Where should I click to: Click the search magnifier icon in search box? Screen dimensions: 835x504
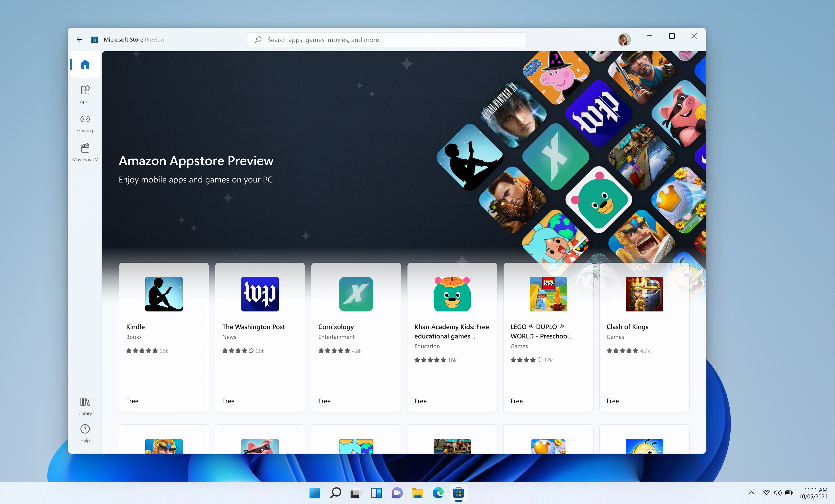[x=258, y=40]
